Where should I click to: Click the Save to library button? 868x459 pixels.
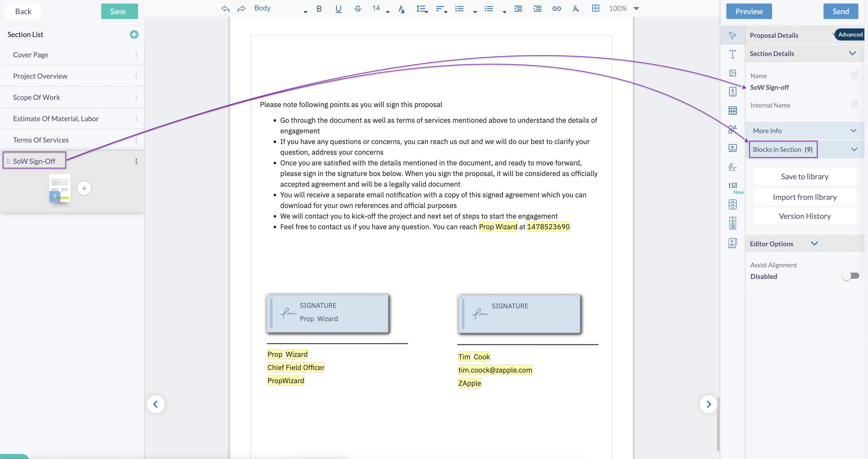pyautogui.click(x=804, y=176)
